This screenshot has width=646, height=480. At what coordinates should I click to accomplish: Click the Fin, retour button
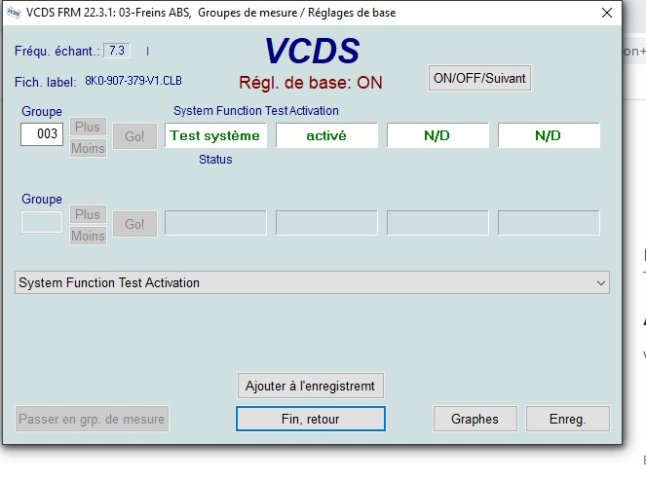(311, 419)
